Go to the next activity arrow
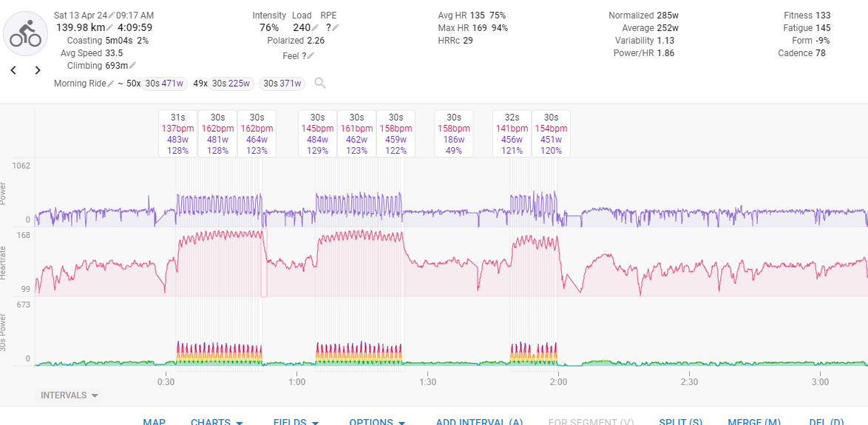Image resolution: width=868 pixels, height=425 pixels. [x=38, y=70]
